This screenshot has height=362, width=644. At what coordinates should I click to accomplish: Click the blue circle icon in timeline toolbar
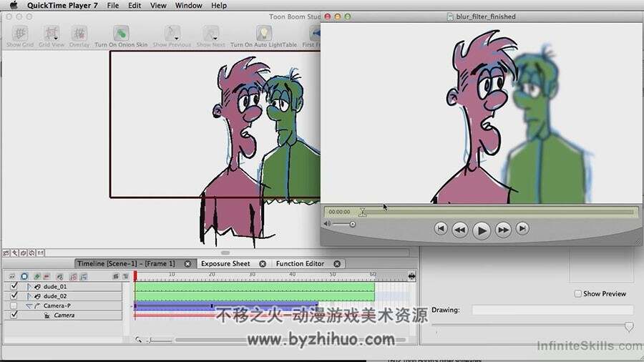[x=24, y=276]
